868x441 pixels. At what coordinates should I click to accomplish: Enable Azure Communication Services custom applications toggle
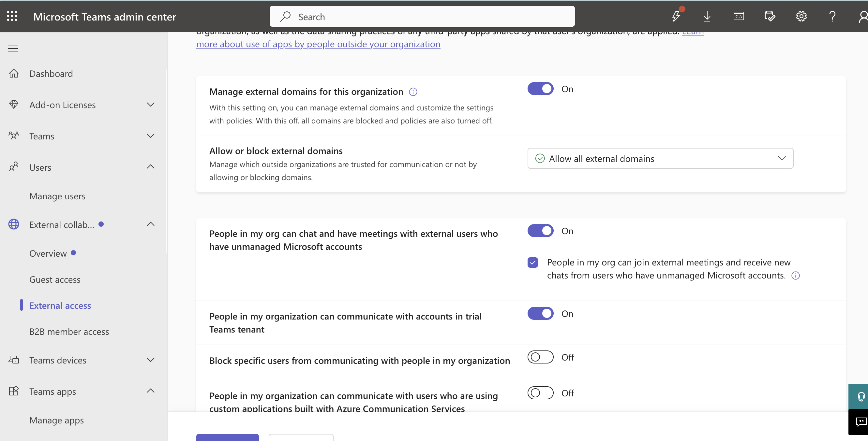tap(541, 393)
